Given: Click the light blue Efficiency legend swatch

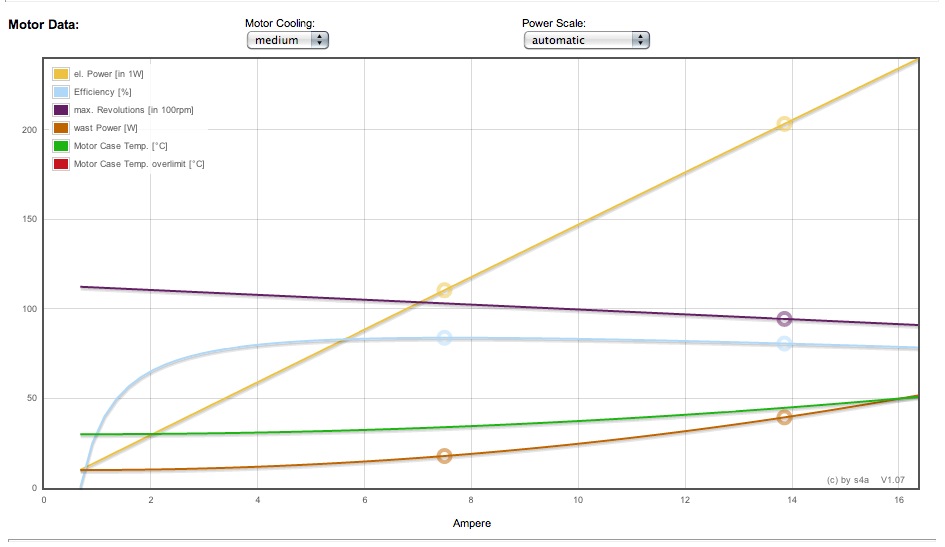Looking at the screenshot, I should tap(61, 92).
